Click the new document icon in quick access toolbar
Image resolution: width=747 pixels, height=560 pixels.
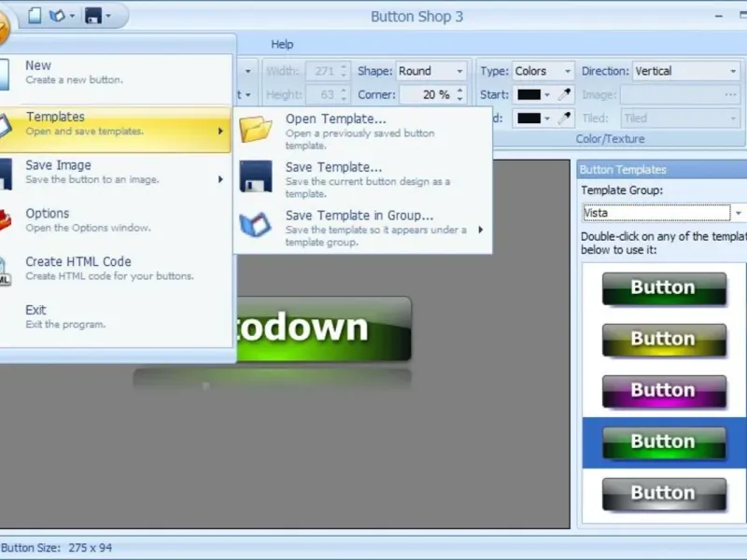[x=35, y=16]
